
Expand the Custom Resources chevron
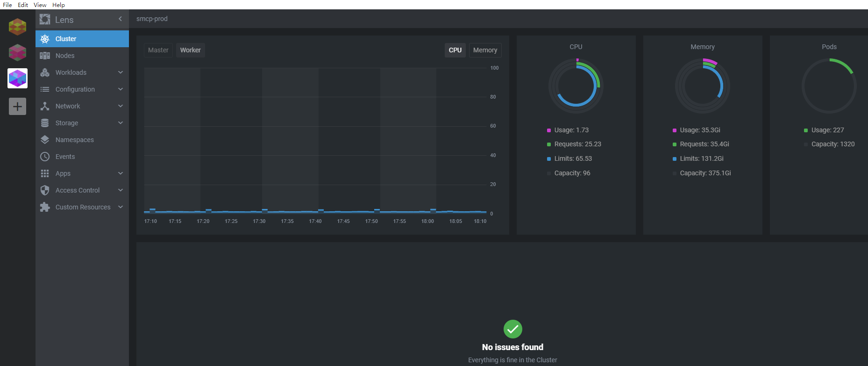point(121,207)
